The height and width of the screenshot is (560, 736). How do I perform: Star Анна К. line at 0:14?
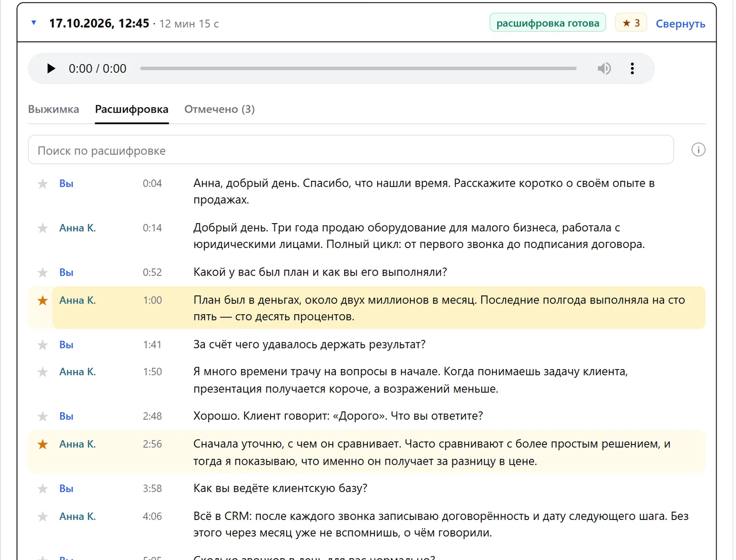point(42,228)
